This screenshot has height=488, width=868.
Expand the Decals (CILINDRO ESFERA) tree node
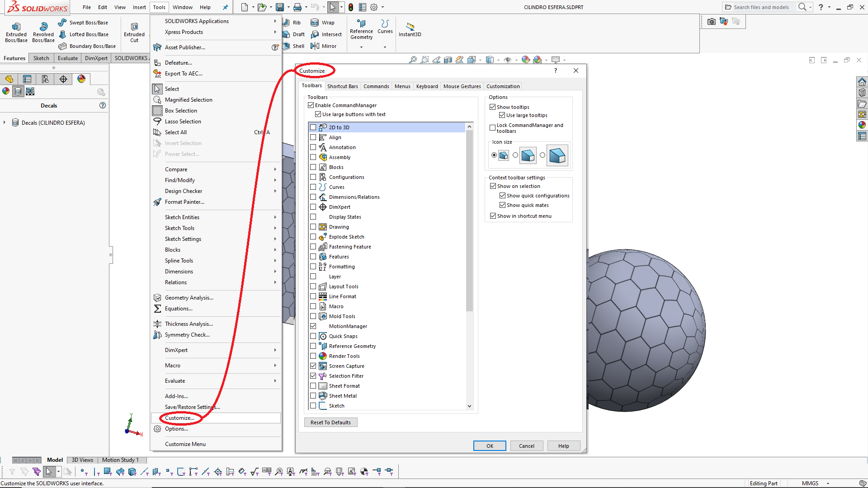5,122
